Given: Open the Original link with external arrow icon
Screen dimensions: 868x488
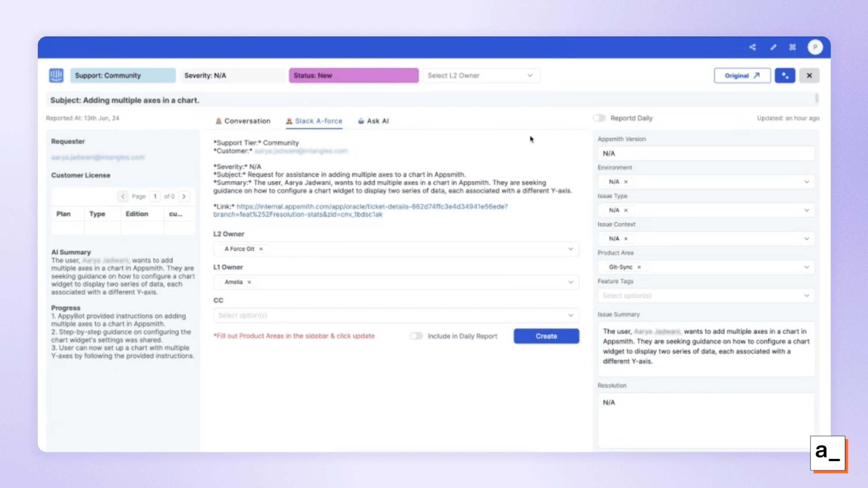Looking at the screenshot, I should coord(742,75).
